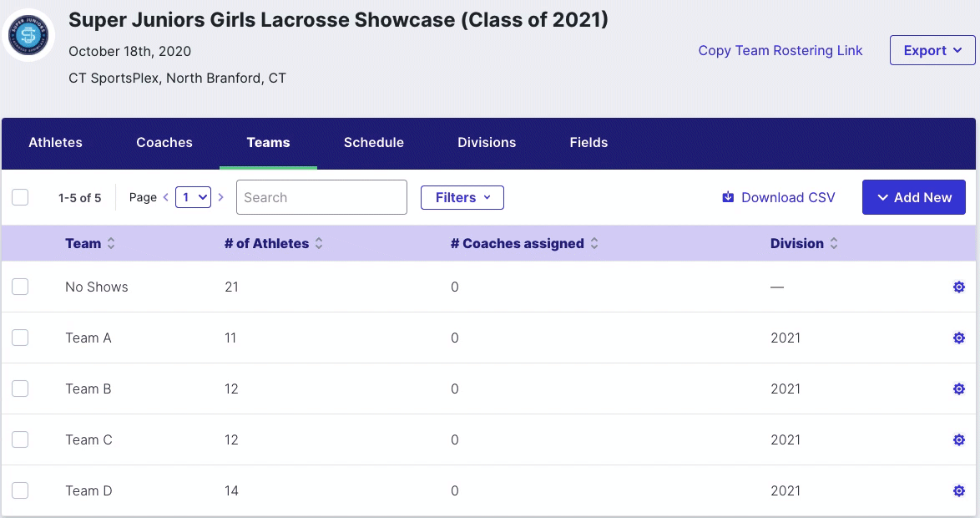Click the October 18th, 2020 date
This screenshot has height=518, width=980.
130,51
